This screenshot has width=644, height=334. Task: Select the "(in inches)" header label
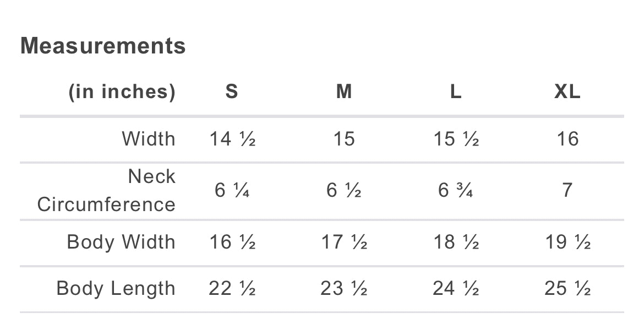coord(122,91)
